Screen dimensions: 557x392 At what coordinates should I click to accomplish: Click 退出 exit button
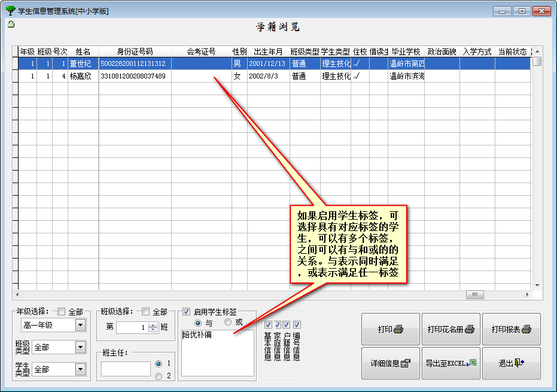point(511,363)
